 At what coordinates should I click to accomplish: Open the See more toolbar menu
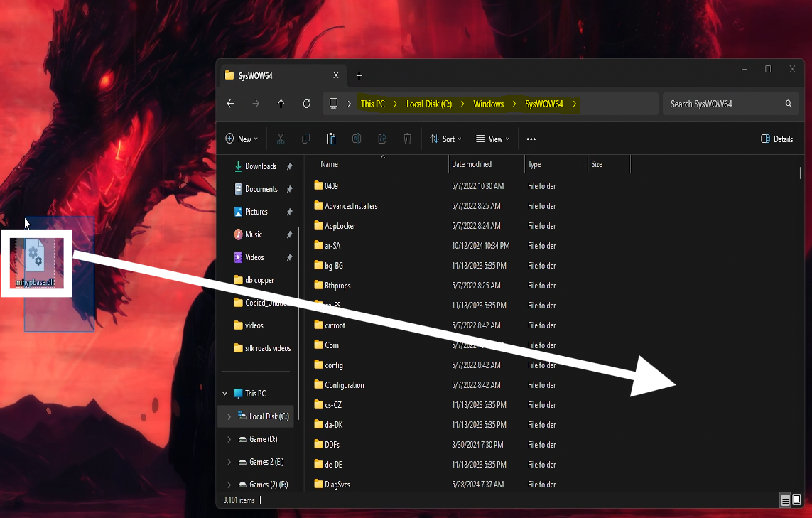[x=531, y=139]
